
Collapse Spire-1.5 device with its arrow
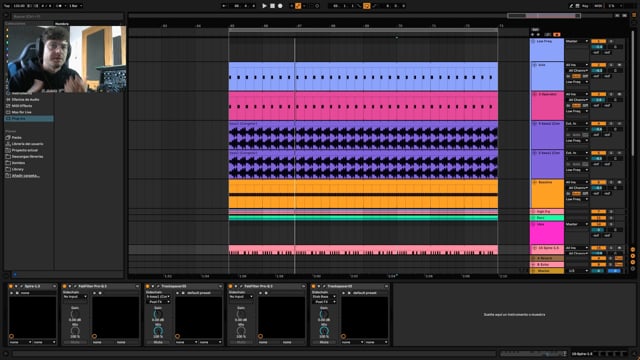coord(16,286)
